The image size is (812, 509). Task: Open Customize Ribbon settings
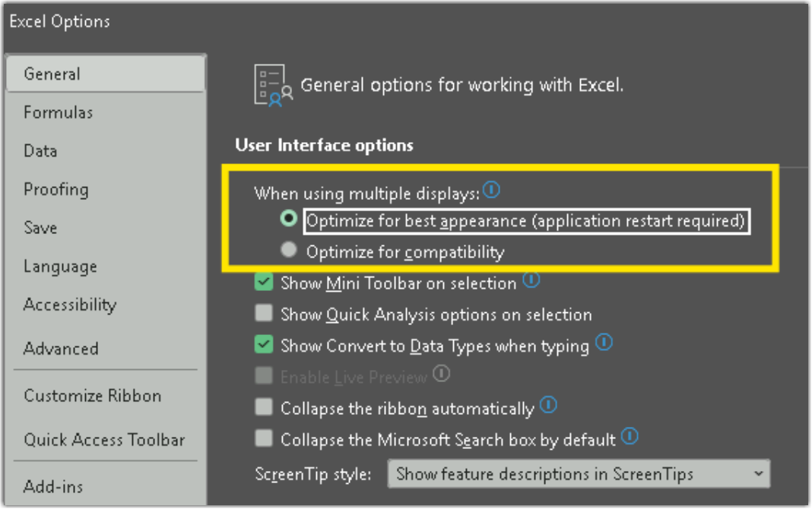(92, 395)
